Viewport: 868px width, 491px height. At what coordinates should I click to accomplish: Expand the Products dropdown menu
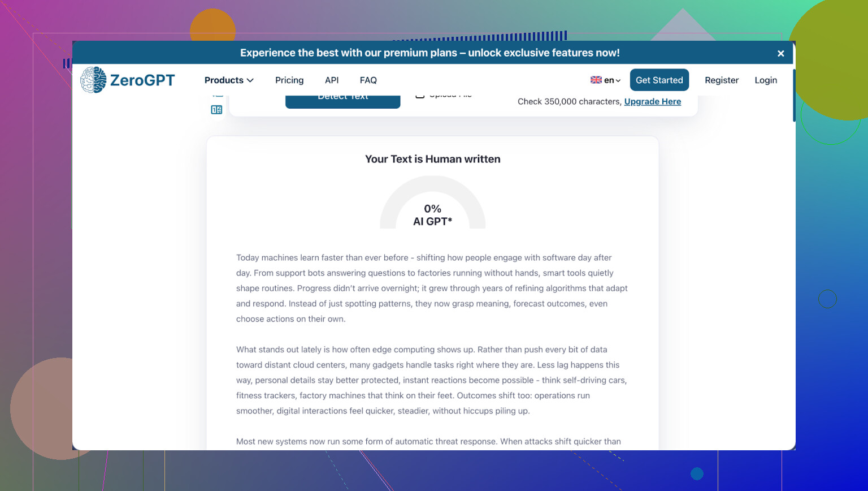coord(229,80)
